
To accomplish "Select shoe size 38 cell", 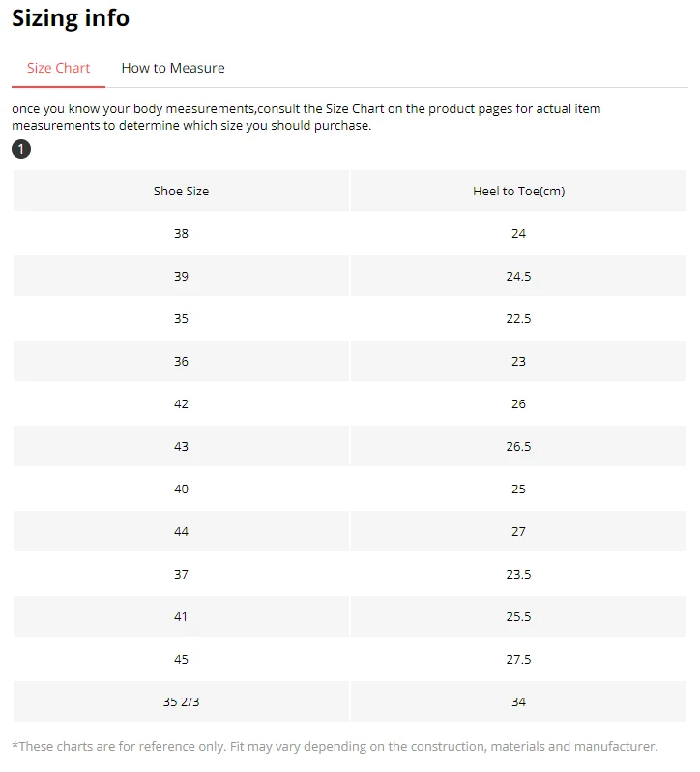I will point(181,233).
